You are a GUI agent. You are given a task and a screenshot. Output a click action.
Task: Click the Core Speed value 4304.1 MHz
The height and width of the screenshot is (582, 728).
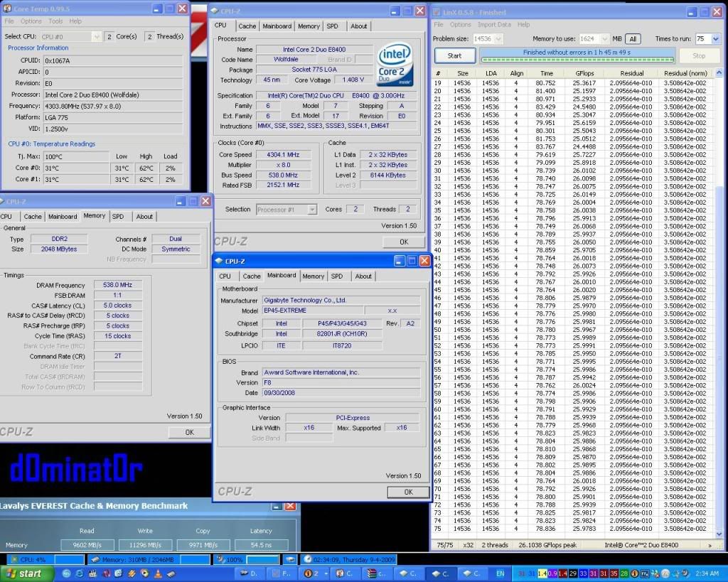point(283,155)
